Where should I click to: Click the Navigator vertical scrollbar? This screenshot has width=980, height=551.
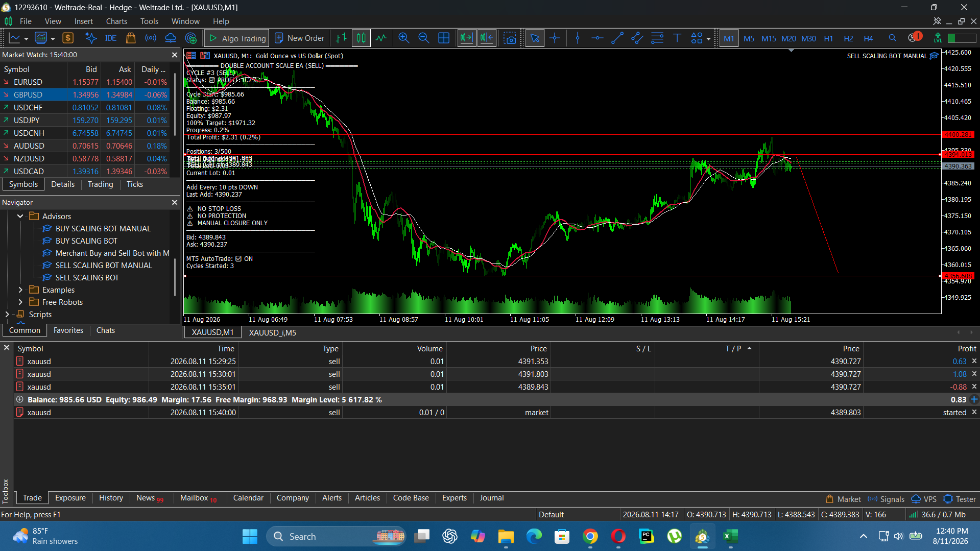coord(175,277)
